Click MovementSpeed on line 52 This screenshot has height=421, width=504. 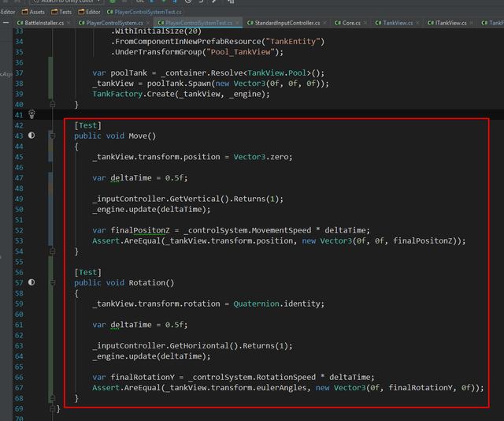point(282,230)
